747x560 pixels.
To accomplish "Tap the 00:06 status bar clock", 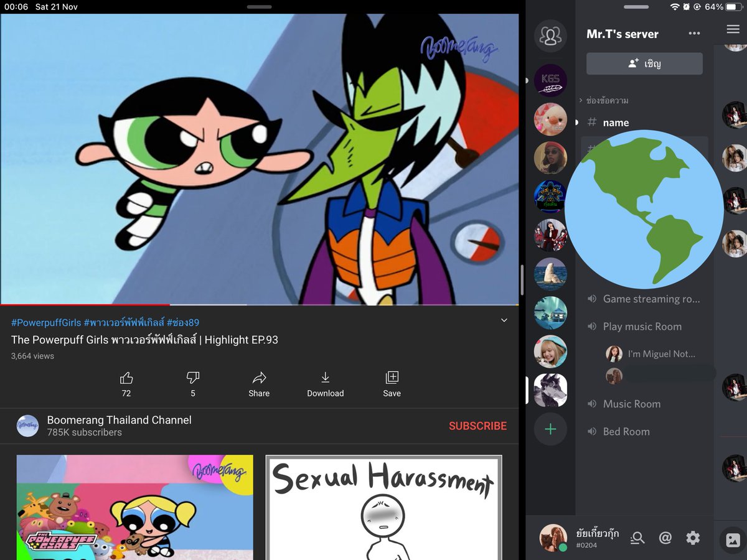I will pos(16,7).
